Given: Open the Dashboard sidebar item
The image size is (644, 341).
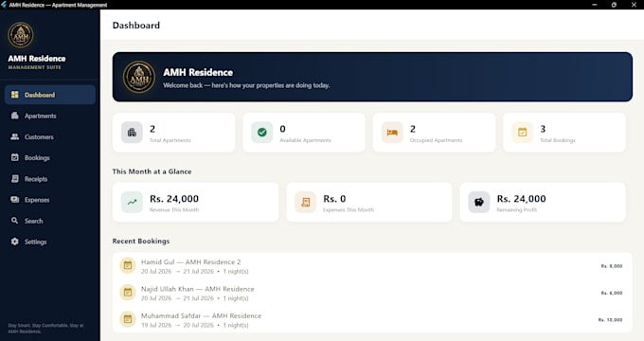Looking at the screenshot, I should coord(50,95).
